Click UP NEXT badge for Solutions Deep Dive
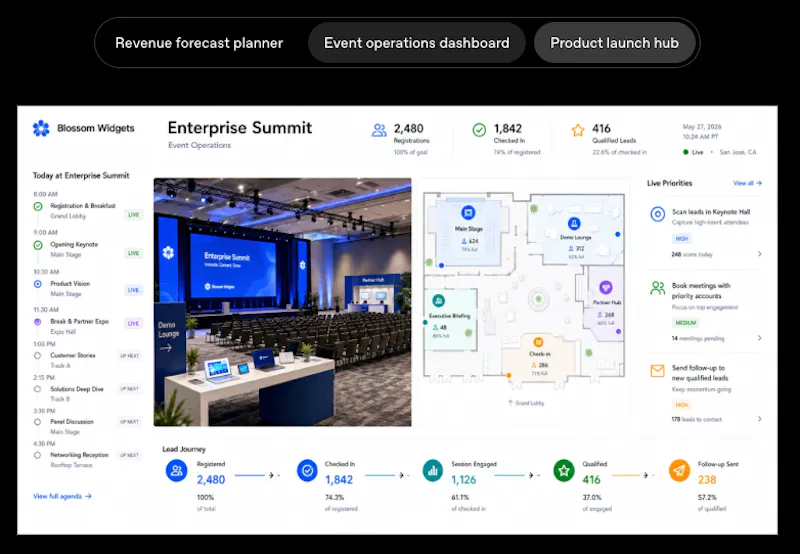 [x=129, y=389]
